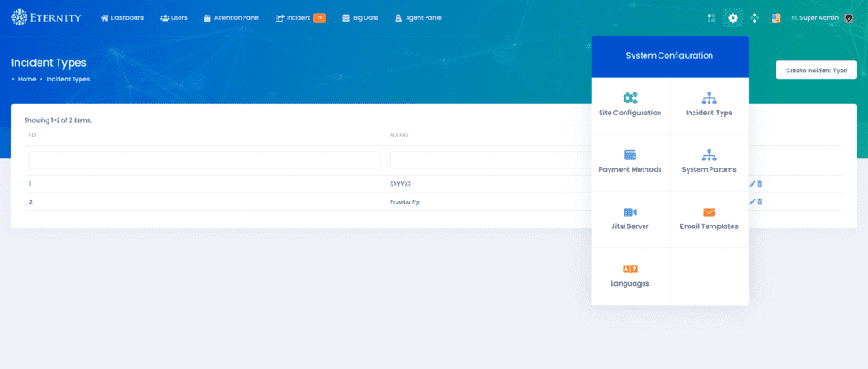Open the Attention Panel menu
This screenshot has height=369, width=868.
pyautogui.click(x=231, y=18)
